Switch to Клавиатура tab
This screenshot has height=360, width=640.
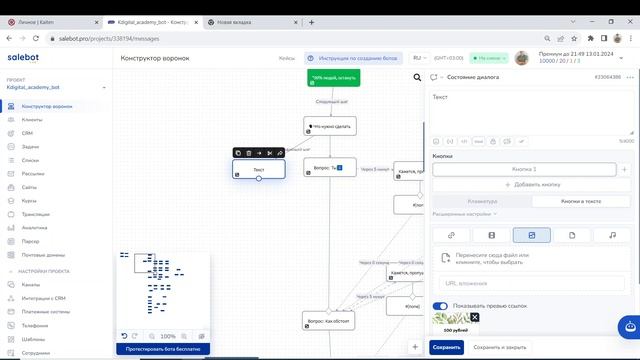[x=482, y=201]
